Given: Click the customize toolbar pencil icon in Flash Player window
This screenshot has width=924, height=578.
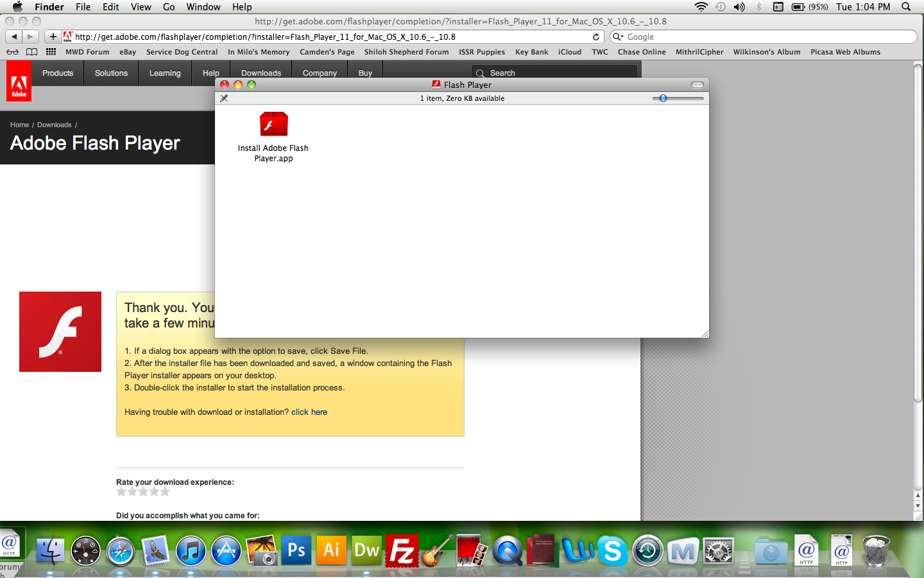Looking at the screenshot, I should [224, 98].
